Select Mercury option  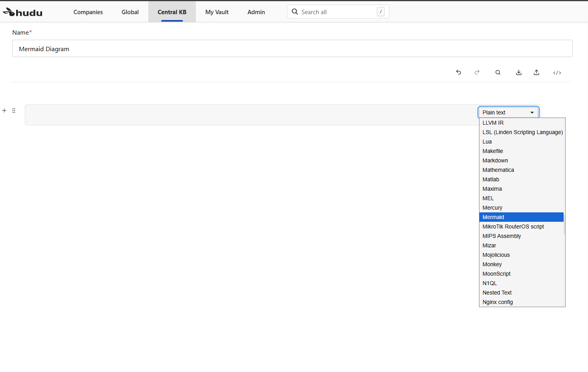tap(522, 208)
